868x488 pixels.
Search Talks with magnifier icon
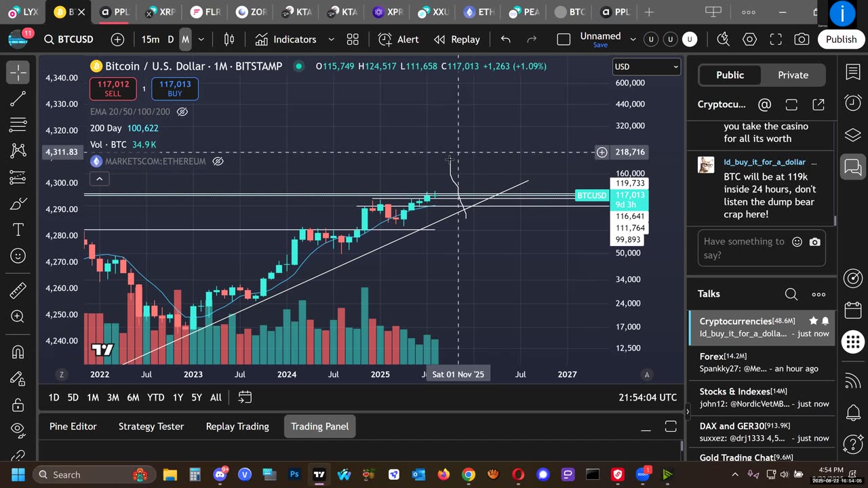tap(791, 293)
